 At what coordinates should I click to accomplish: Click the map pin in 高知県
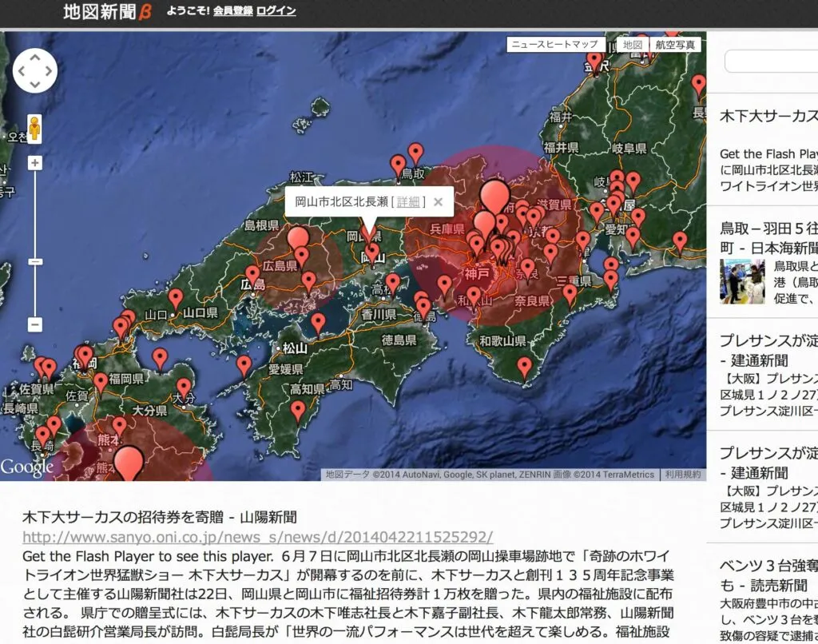click(298, 410)
